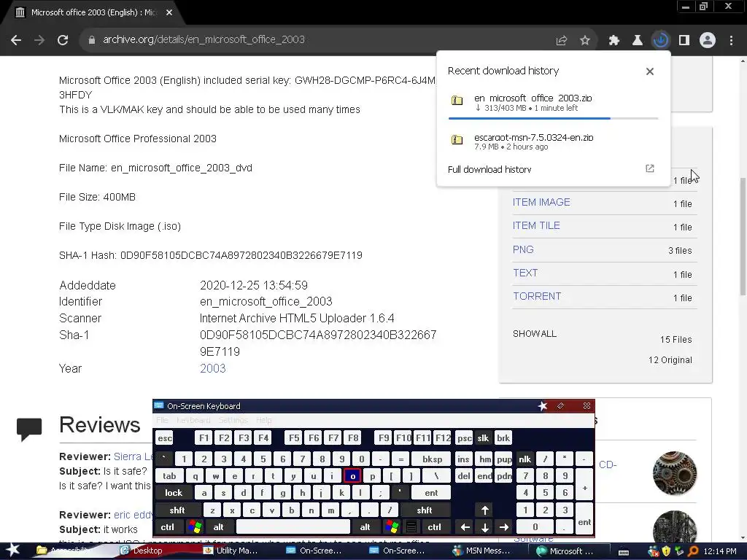The image size is (747, 560).
Task: Toggle the lock (caps lock) key
Action: [x=174, y=493]
